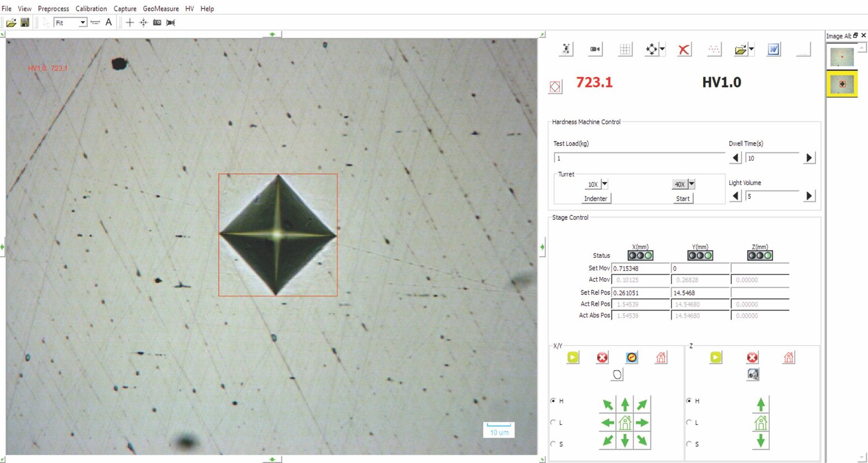This screenshot has height=463, width=868.
Task: Click the X/Y red home icon
Action: (661, 357)
